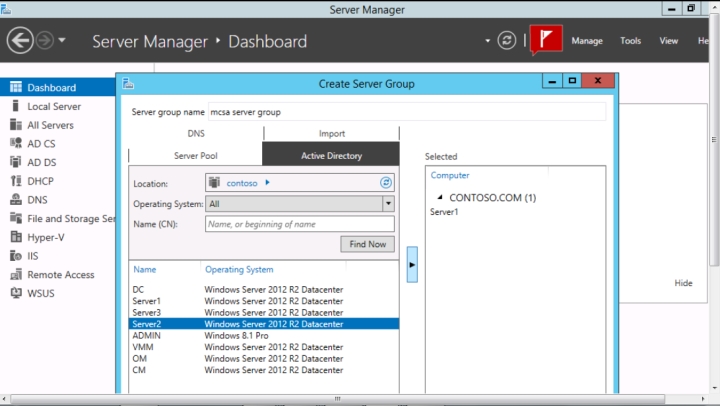Open the dropdown arrow beside header refresh

click(487, 41)
